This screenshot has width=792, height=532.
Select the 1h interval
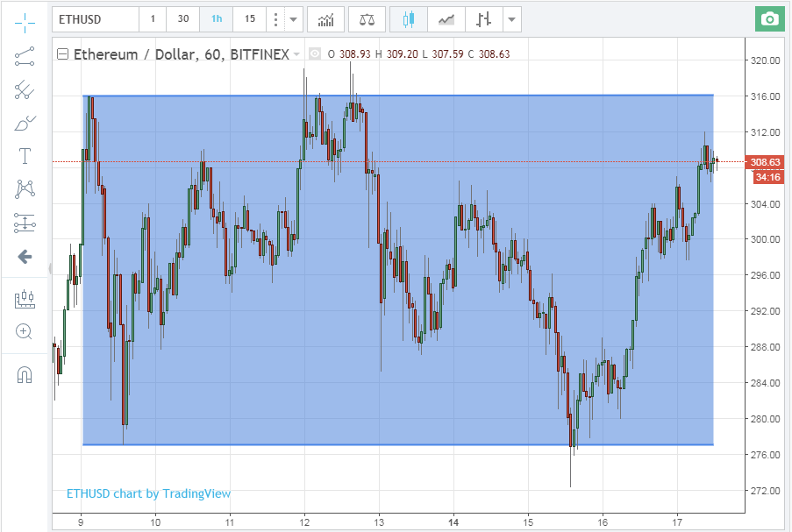tap(216, 19)
